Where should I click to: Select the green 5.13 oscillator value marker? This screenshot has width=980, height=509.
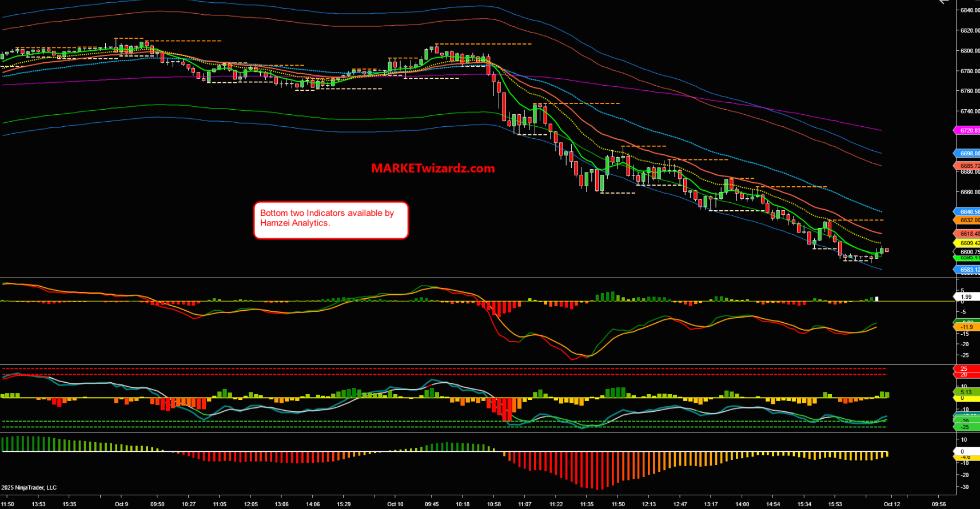tap(966, 392)
